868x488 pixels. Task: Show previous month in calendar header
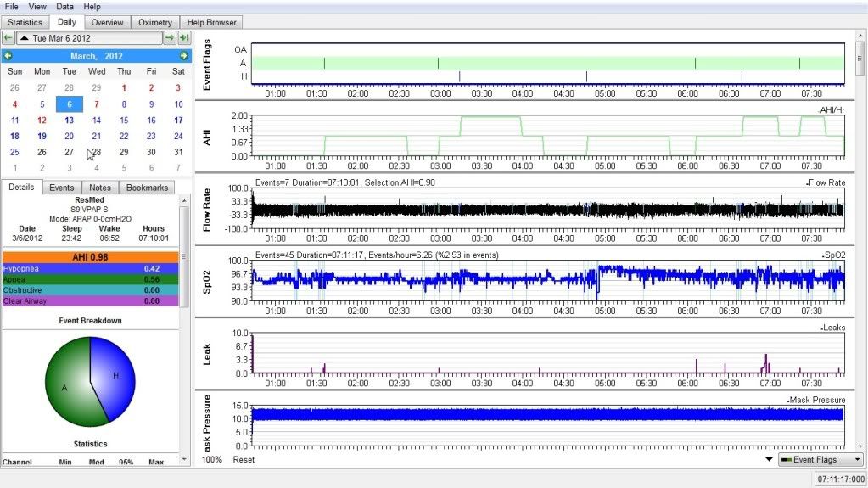pyautogui.click(x=8, y=55)
